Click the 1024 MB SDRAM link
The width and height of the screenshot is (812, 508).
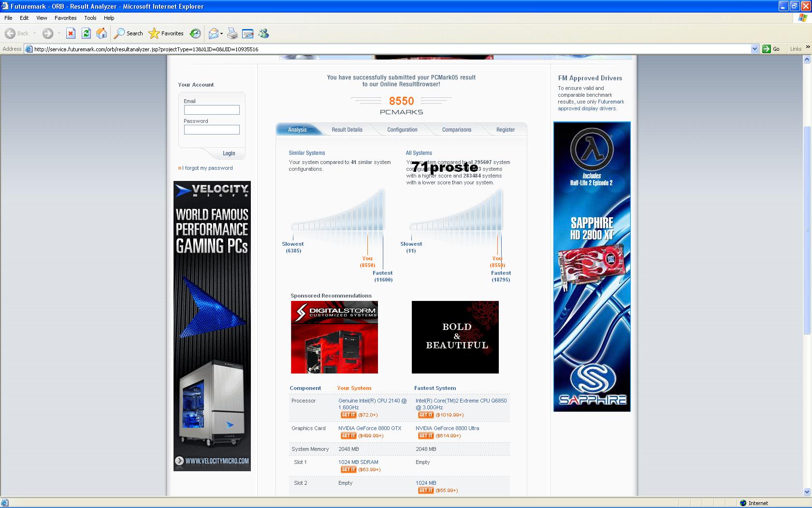358,462
